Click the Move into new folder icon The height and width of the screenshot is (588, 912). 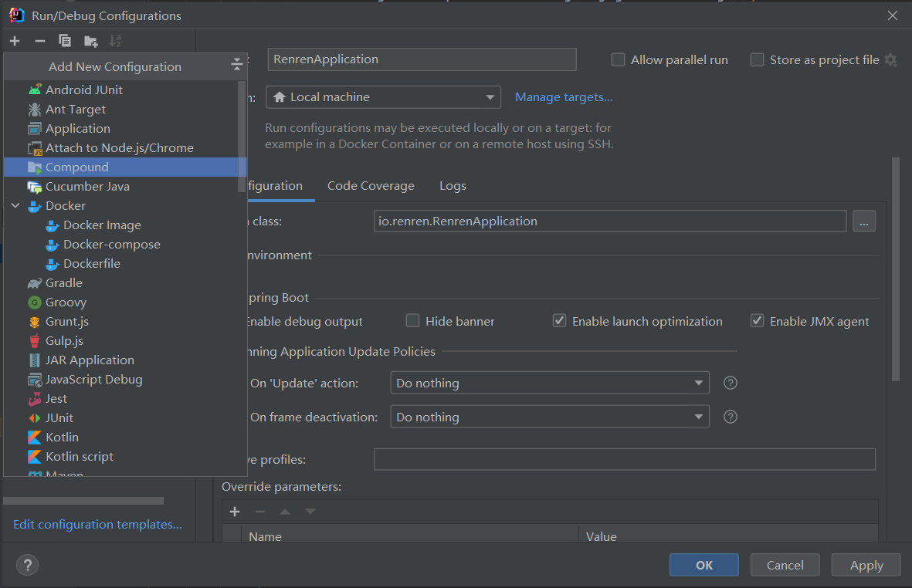[x=90, y=41]
